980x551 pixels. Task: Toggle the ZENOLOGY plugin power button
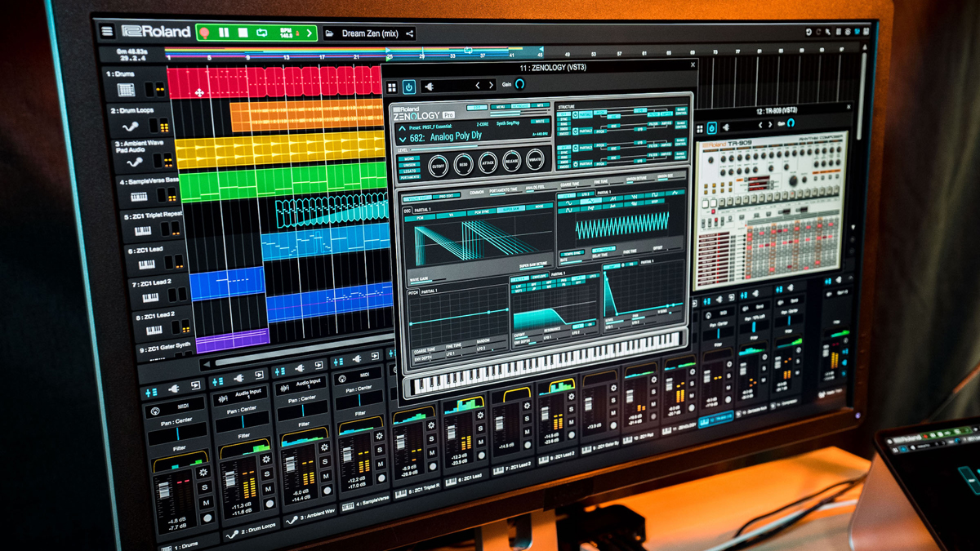click(409, 87)
